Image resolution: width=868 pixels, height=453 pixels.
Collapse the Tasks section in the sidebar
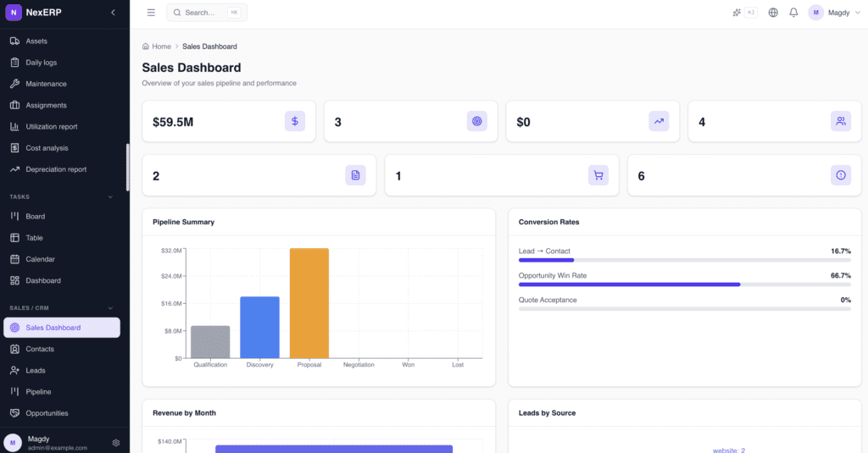(x=110, y=197)
